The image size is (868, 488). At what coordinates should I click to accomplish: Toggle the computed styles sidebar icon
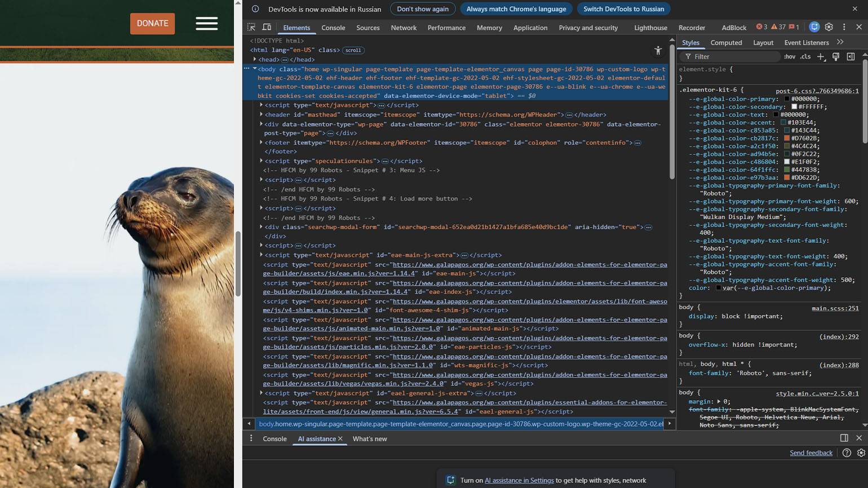tap(851, 56)
